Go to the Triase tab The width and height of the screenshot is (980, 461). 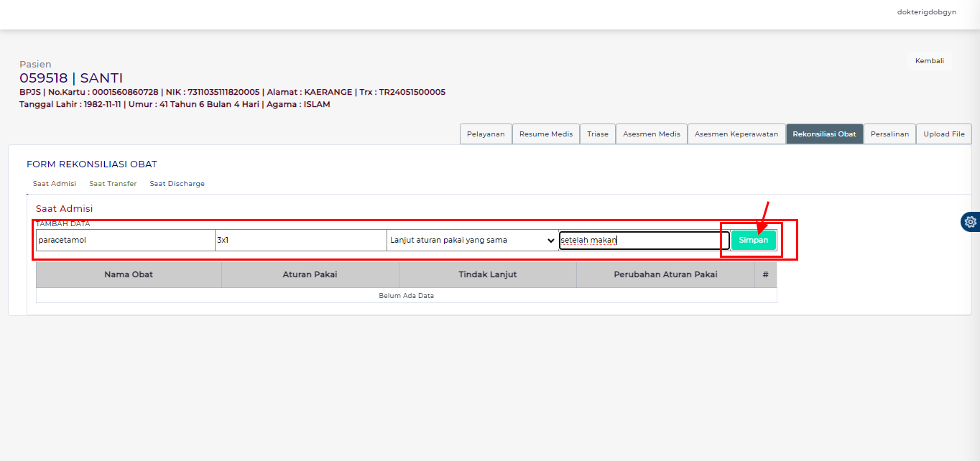(x=598, y=134)
